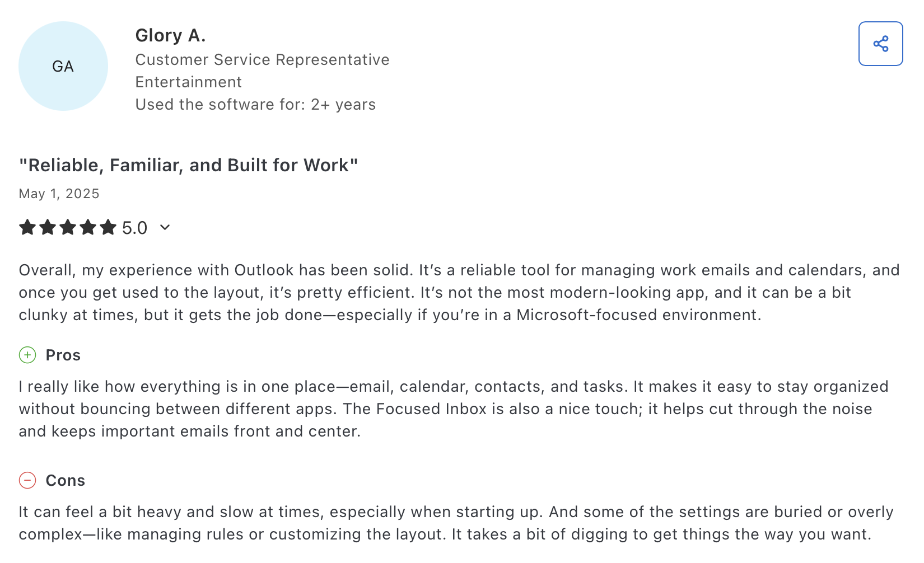The image size is (924, 563).
Task: Click the third star in the rating
Action: [x=68, y=228]
